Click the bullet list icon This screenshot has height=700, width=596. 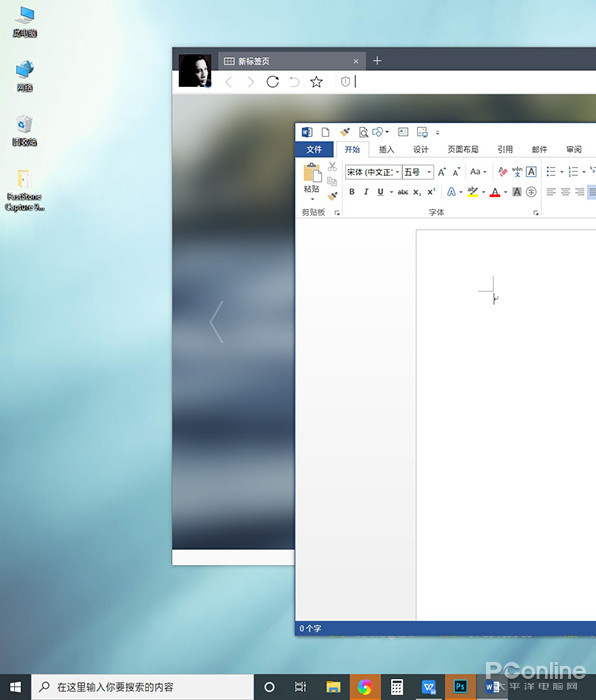[551, 171]
